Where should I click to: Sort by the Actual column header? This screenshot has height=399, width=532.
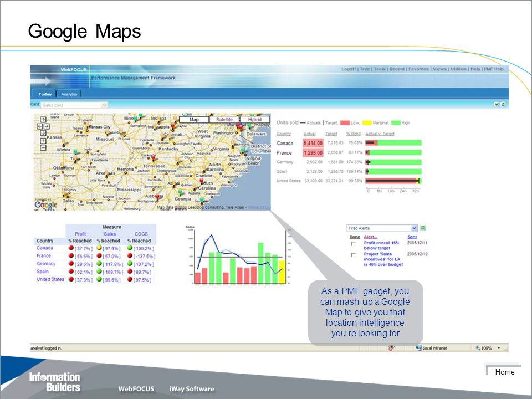pos(309,134)
